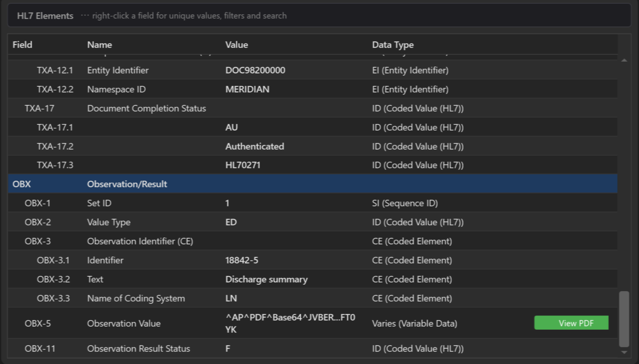Select the OBX-1 field cell
The image size is (639, 364).
click(x=37, y=203)
